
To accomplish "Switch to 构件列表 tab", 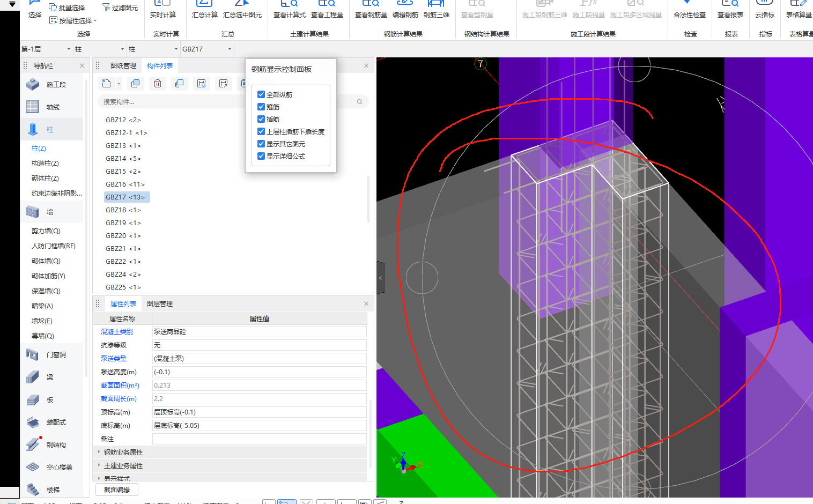I will 160,65.
